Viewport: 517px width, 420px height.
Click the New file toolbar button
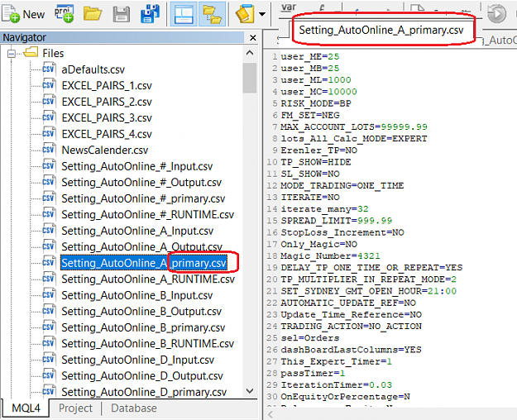[23, 14]
